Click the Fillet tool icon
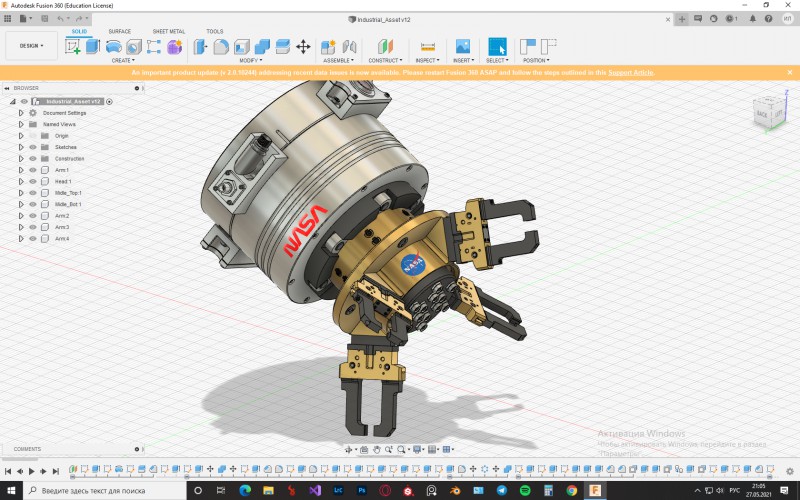The image size is (800, 500). coord(220,46)
